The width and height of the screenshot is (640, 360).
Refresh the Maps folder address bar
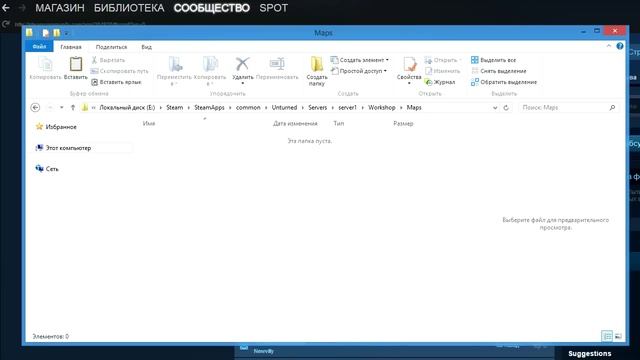(x=506, y=108)
